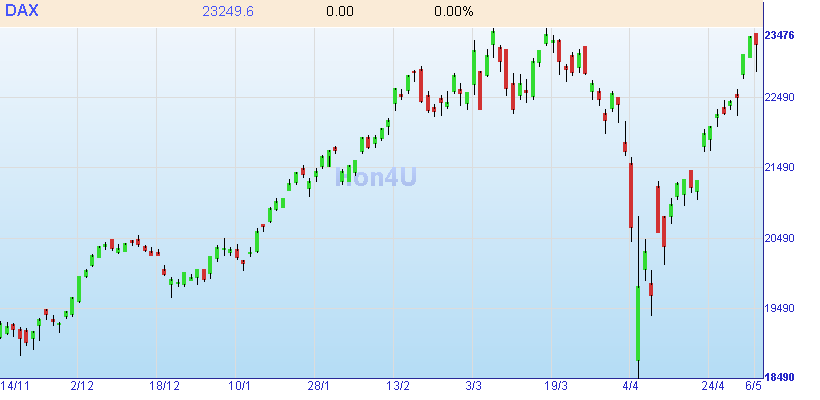Click the 3/3 date label
This screenshot has width=820, height=400.
[x=474, y=386]
